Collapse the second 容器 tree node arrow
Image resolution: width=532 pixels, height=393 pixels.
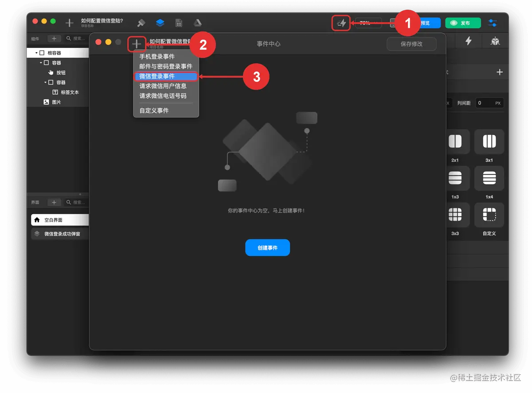pos(45,83)
